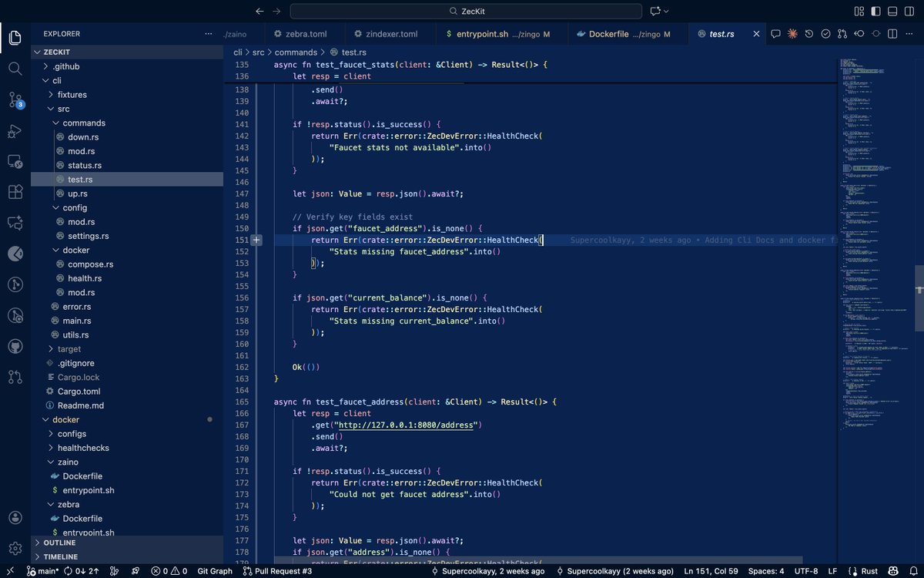Image resolution: width=924 pixels, height=578 pixels.
Task: Expand the .github folder
Action: pyautogui.click(x=127, y=66)
